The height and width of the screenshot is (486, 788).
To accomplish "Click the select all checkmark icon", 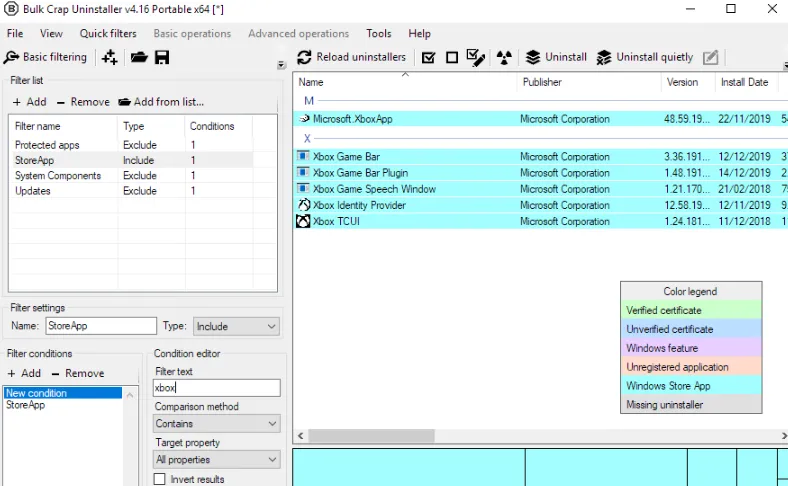I will (428, 58).
